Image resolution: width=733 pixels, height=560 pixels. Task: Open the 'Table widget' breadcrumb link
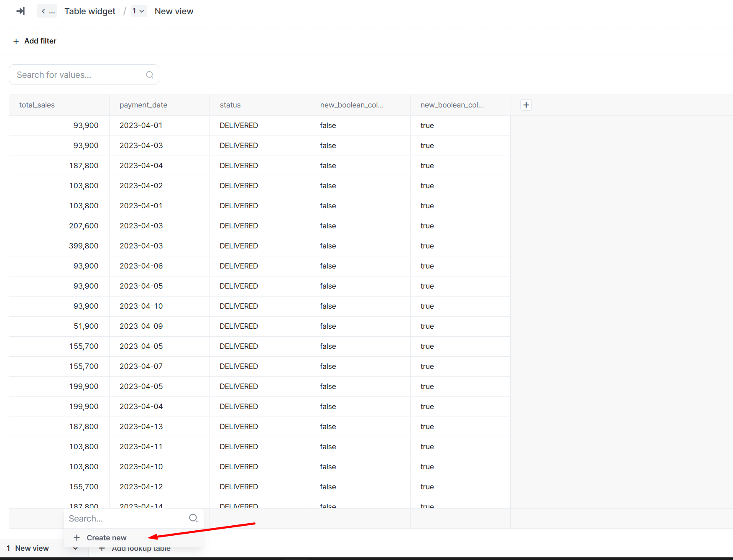point(90,11)
